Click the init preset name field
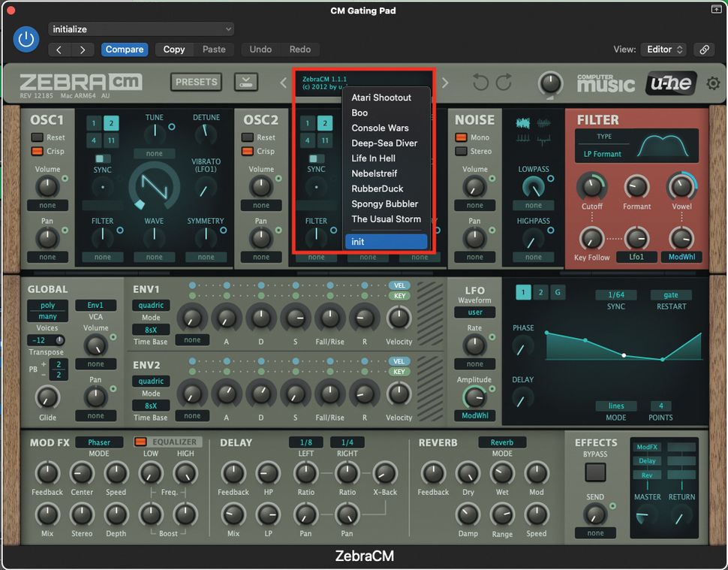 pyautogui.click(x=386, y=241)
